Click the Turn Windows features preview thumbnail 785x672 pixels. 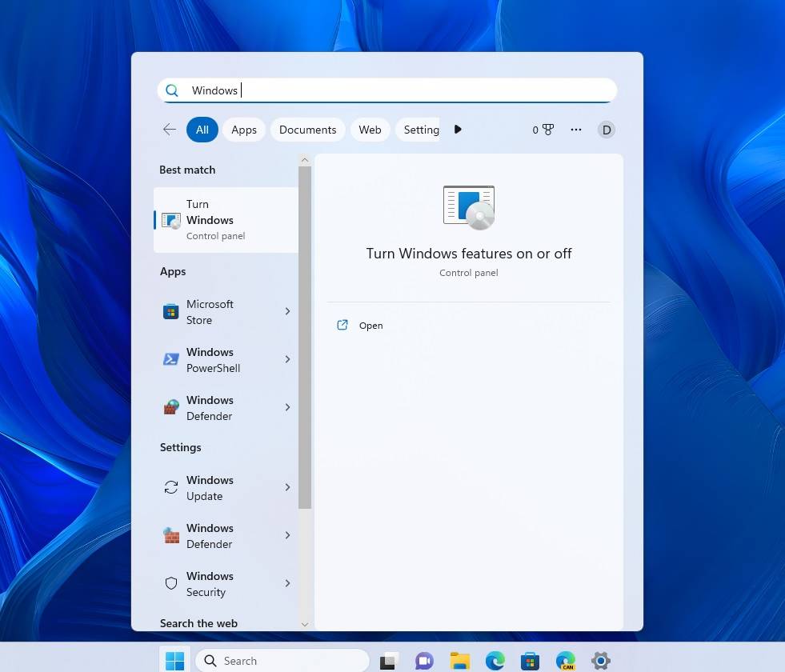point(468,206)
